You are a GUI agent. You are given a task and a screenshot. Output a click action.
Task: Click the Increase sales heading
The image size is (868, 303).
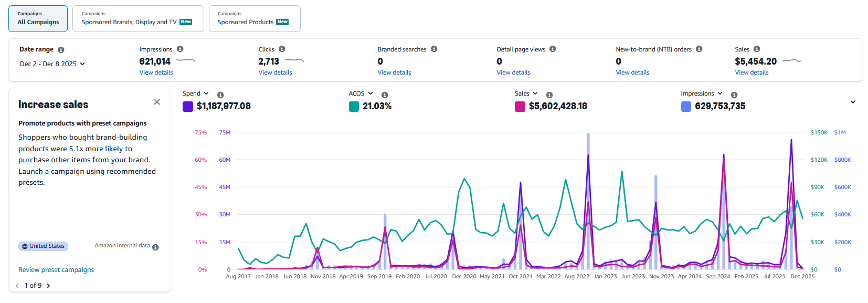(53, 105)
